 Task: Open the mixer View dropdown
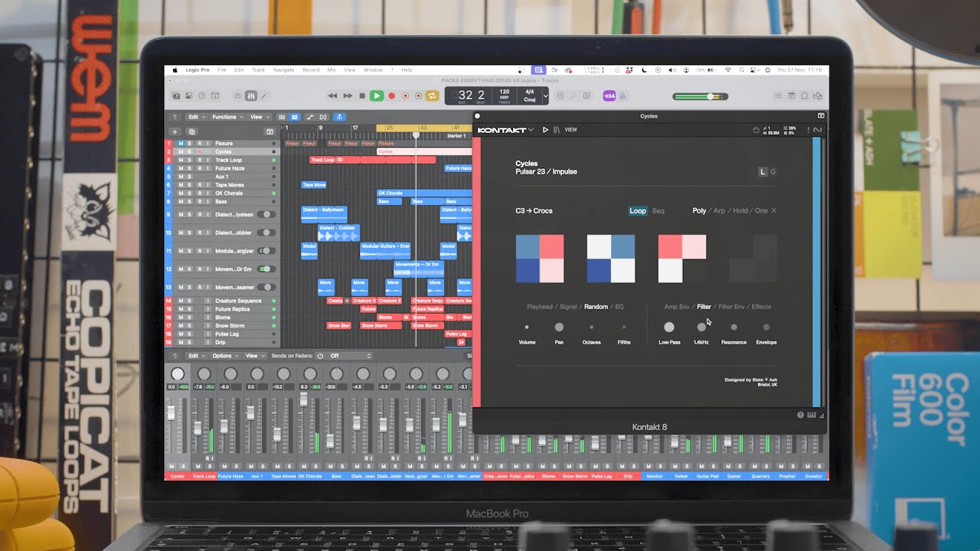tap(254, 356)
